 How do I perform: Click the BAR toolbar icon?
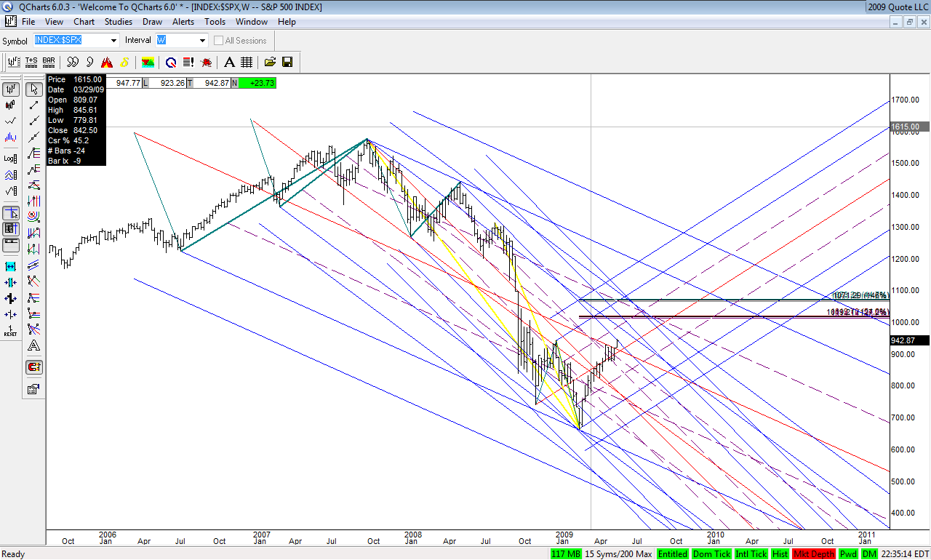[x=49, y=62]
